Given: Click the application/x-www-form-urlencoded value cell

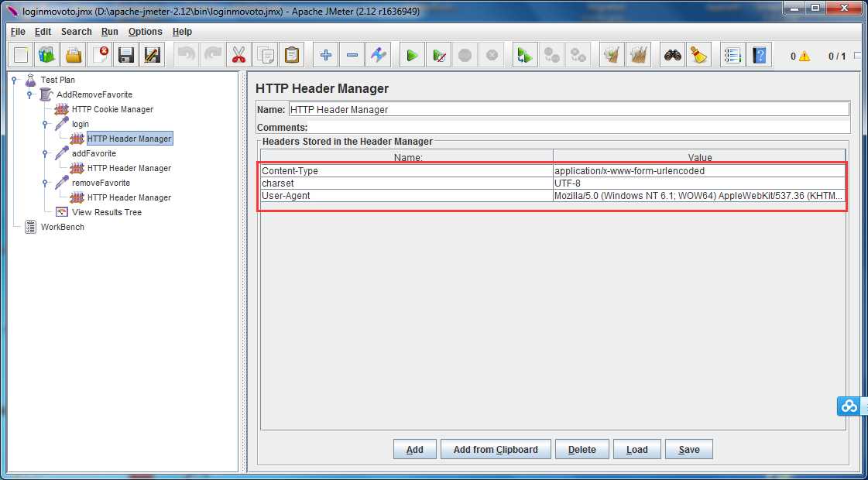Looking at the screenshot, I should [x=699, y=171].
